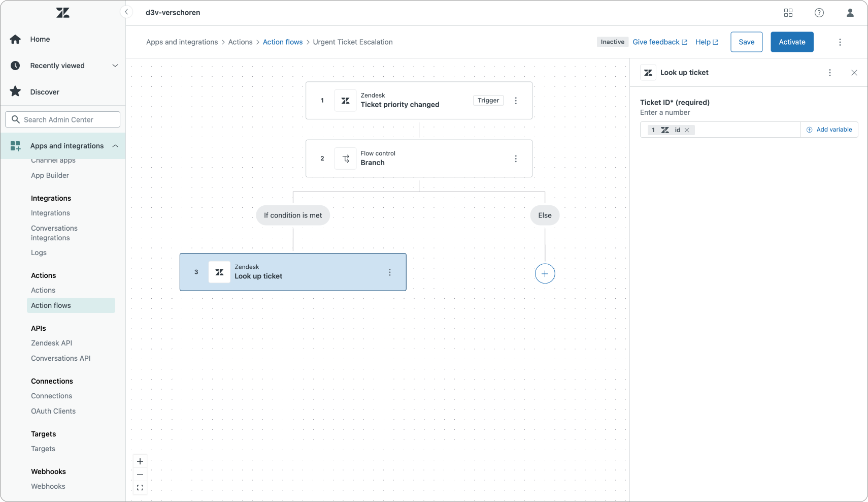Click the Inactive status badge

pos(613,42)
